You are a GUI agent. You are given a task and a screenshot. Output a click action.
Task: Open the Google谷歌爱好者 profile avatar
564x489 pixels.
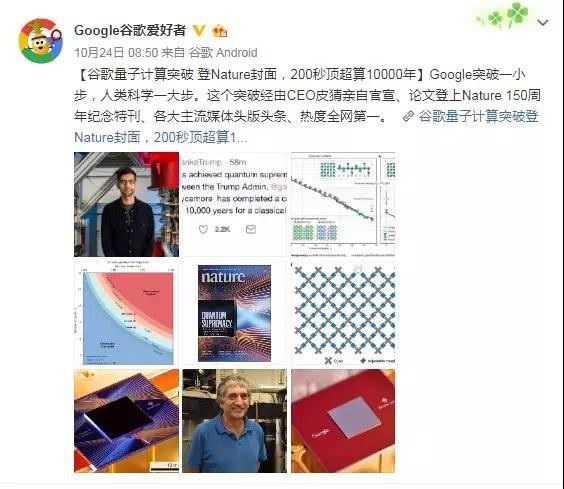tap(40, 40)
